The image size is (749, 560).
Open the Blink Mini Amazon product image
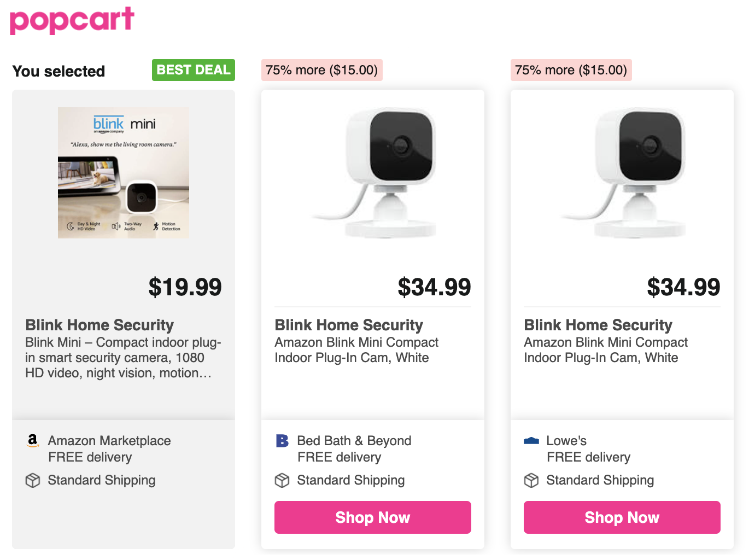coord(124,173)
